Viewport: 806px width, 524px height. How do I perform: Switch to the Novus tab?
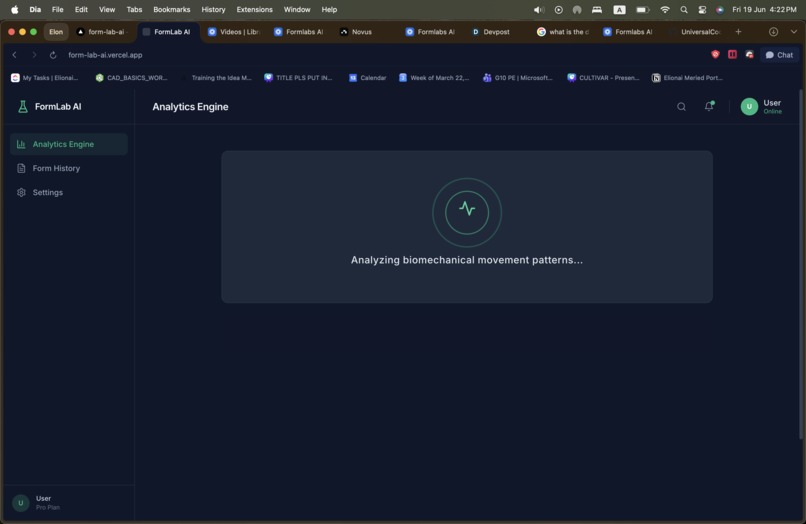pyautogui.click(x=366, y=32)
